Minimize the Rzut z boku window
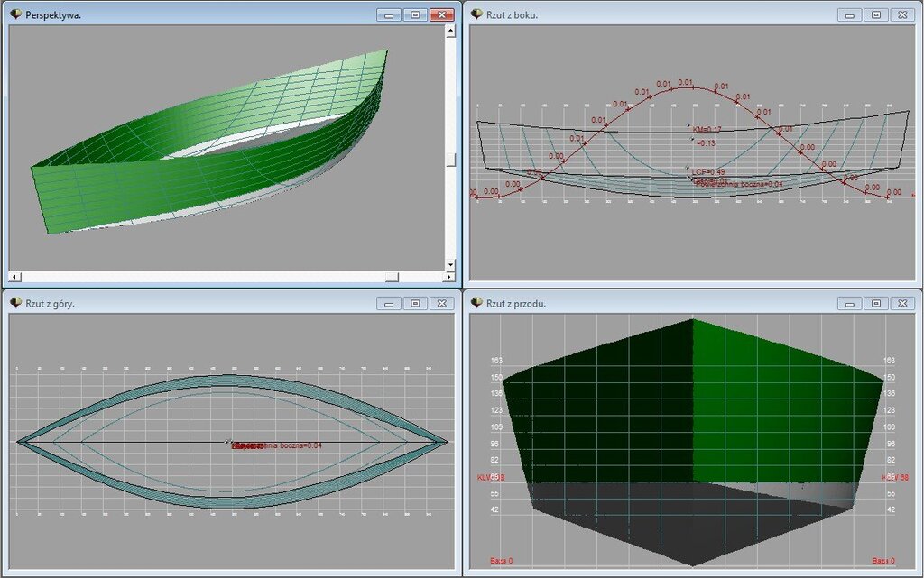The height and width of the screenshot is (578, 924). (849, 15)
